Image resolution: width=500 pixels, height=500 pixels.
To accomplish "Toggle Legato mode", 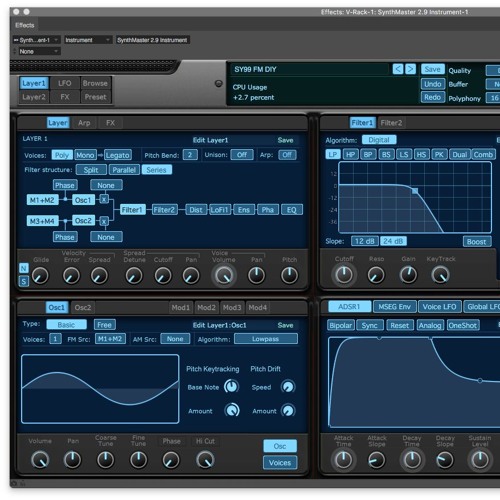I will tap(118, 155).
